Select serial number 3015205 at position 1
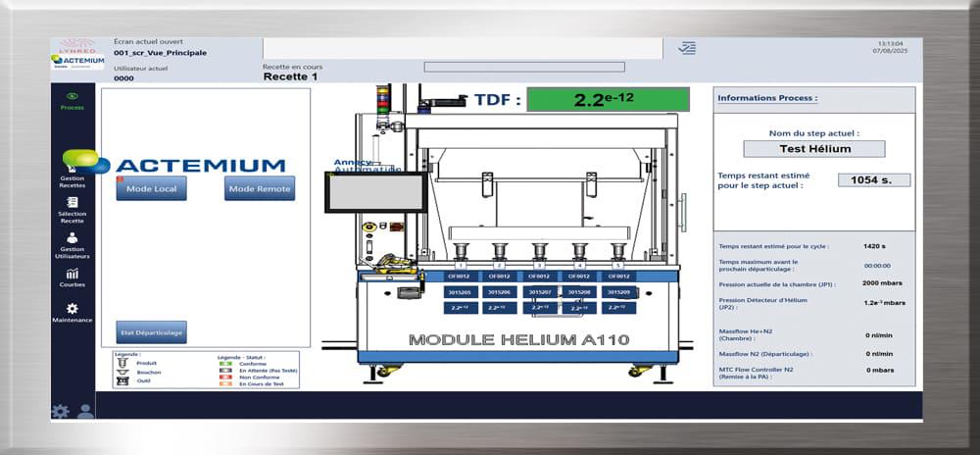980x455 pixels. pos(460,292)
